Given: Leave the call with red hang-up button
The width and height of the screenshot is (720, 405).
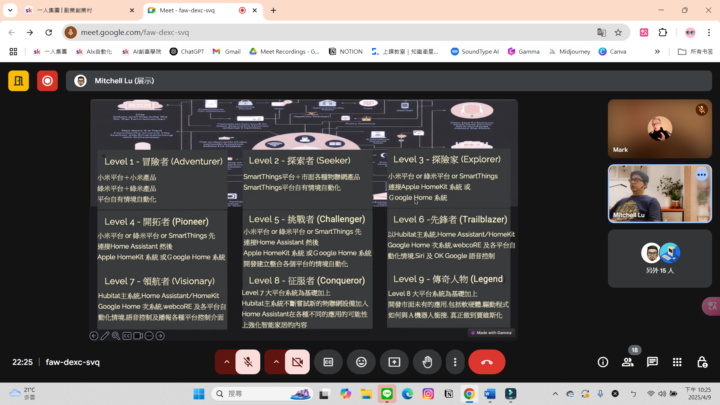Looking at the screenshot, I should pos(487,362).
